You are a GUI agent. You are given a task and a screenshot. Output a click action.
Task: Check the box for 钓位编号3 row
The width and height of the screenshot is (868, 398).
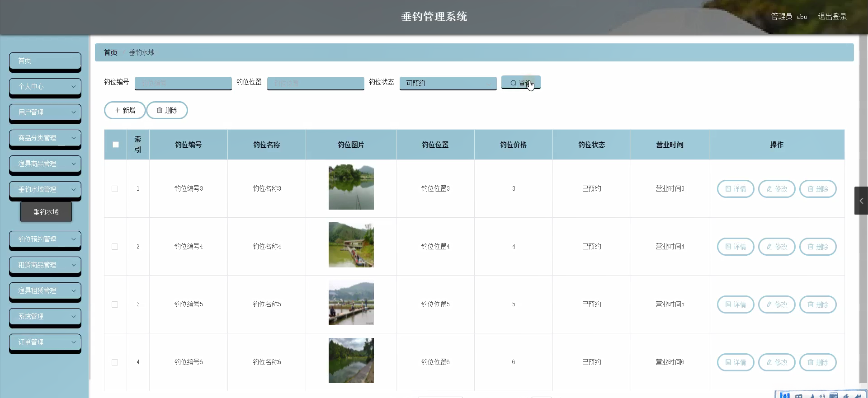coord(115,189)
